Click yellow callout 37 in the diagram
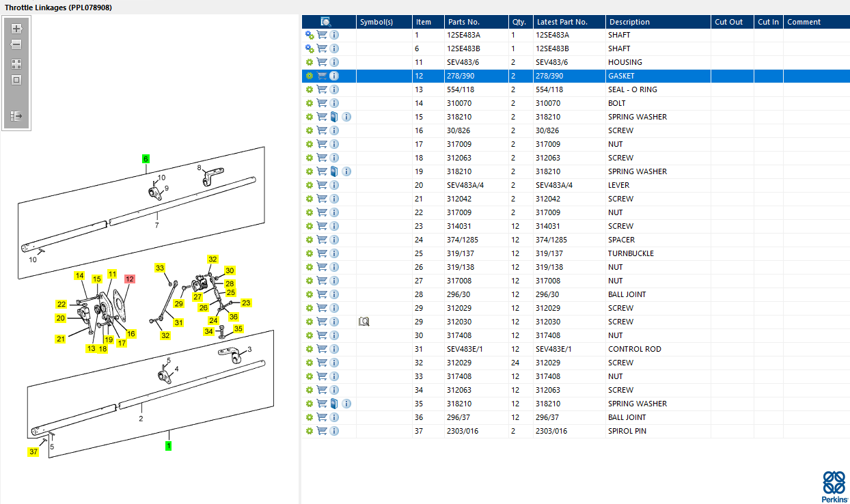The width and height of the screenshot is (850, 504). [33, 451]
